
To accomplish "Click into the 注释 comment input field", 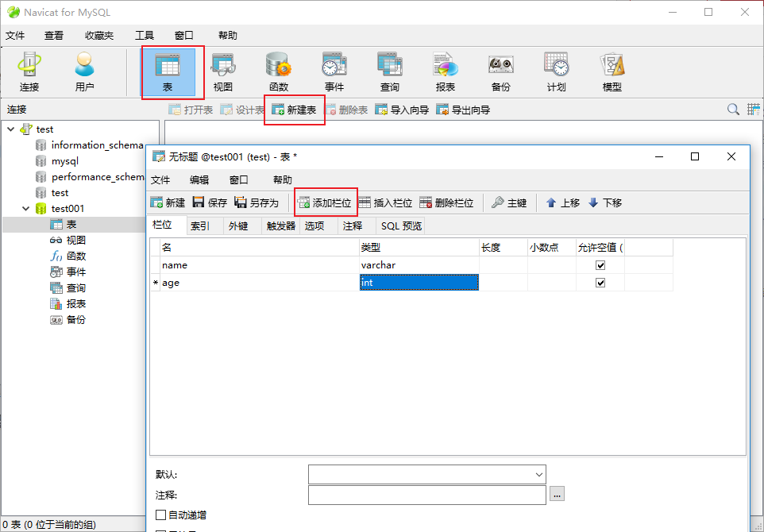I will point(426,495).
